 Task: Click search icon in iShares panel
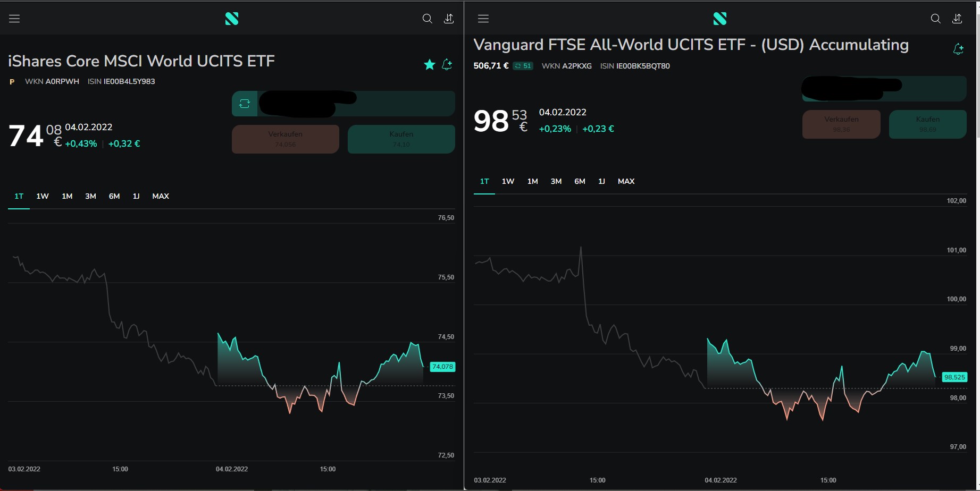click(427, 19)
